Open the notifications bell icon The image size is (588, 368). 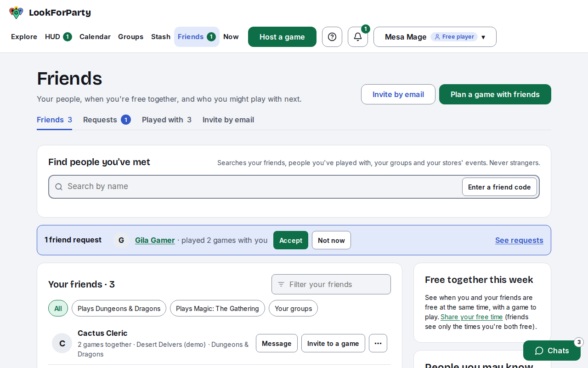point(358,37)
